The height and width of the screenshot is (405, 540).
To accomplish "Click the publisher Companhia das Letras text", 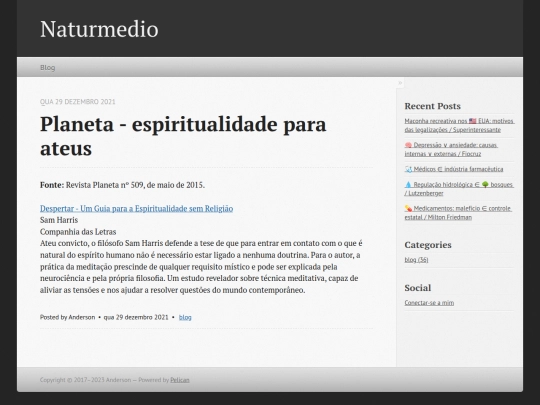I will tap(78, 232).
